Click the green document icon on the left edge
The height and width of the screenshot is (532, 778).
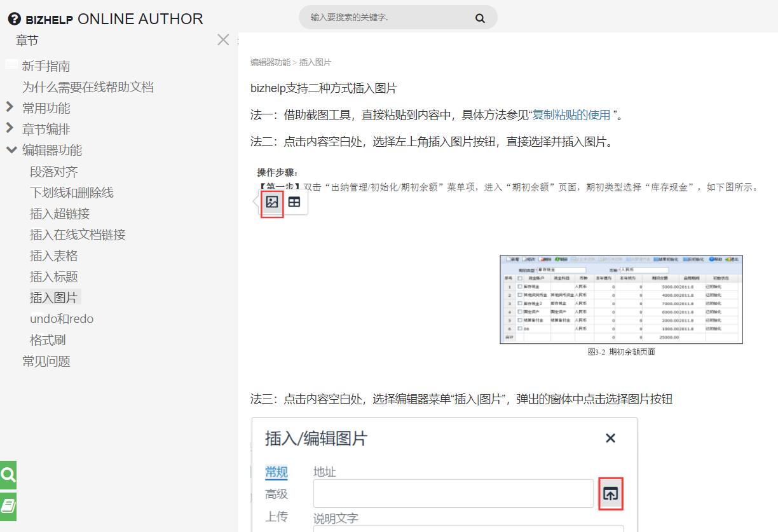click(x=8, y=507)
